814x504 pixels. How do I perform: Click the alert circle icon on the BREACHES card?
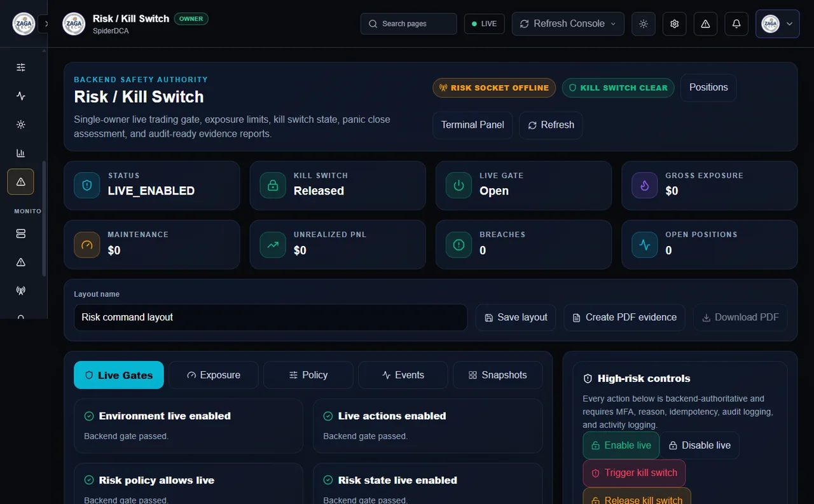459,245
